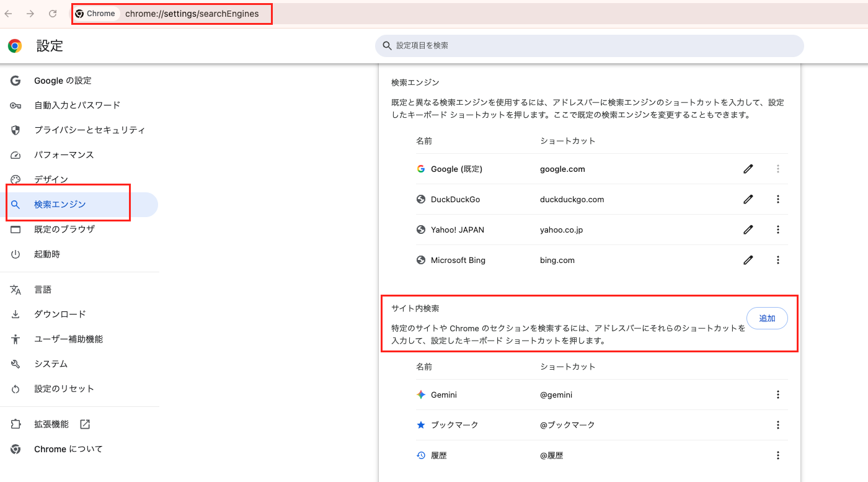The image size is (868, 482).
Task: Click 追加 button for サイト内検索
Action: tap(767, 318)
